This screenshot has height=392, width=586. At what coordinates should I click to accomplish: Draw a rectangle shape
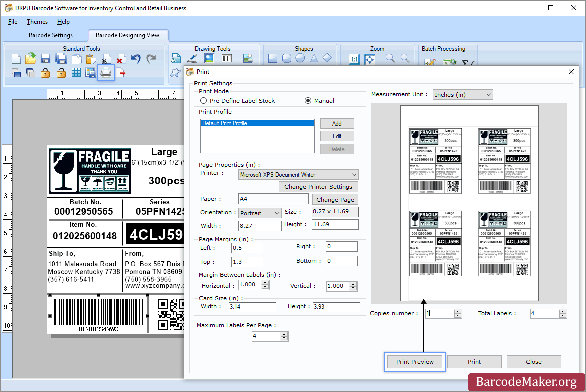273,58
